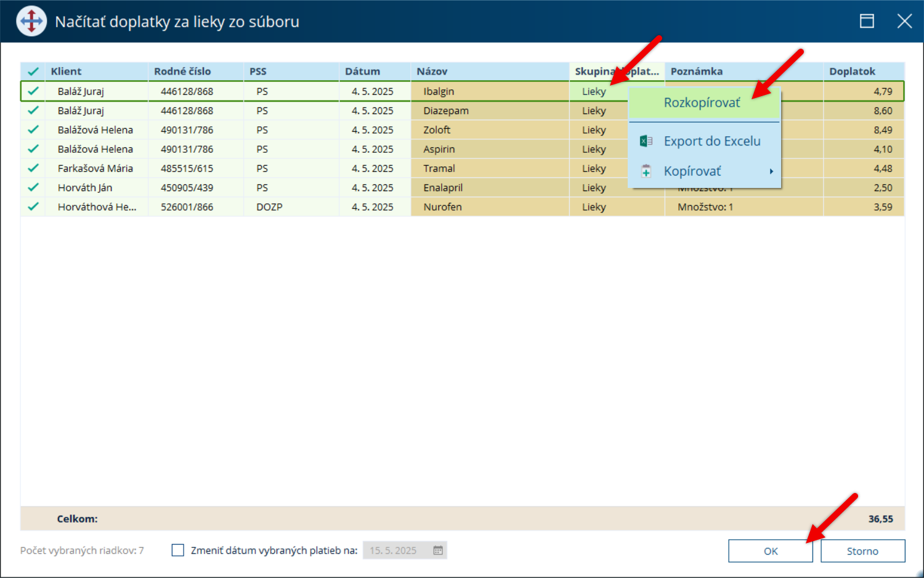Uncheck the row for Tramal
This screenshot has height=578, width=924.
33,168
